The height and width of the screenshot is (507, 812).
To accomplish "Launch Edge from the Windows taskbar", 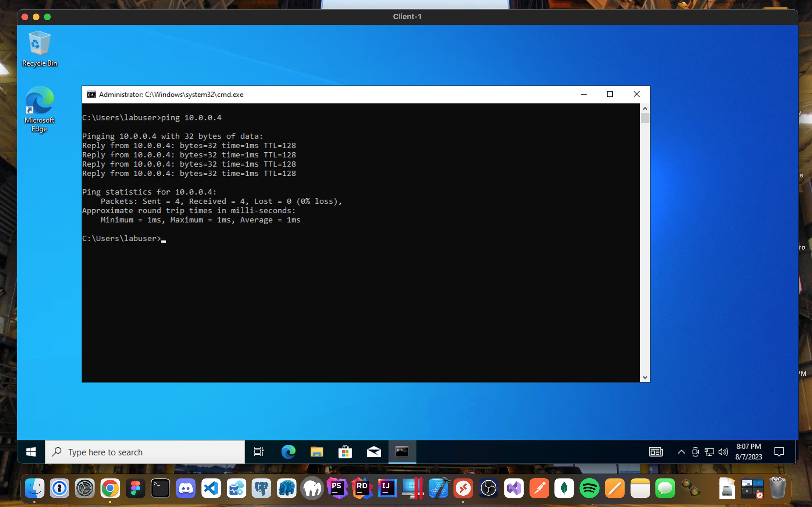I will pyautogui.click(x=288, y=452).
